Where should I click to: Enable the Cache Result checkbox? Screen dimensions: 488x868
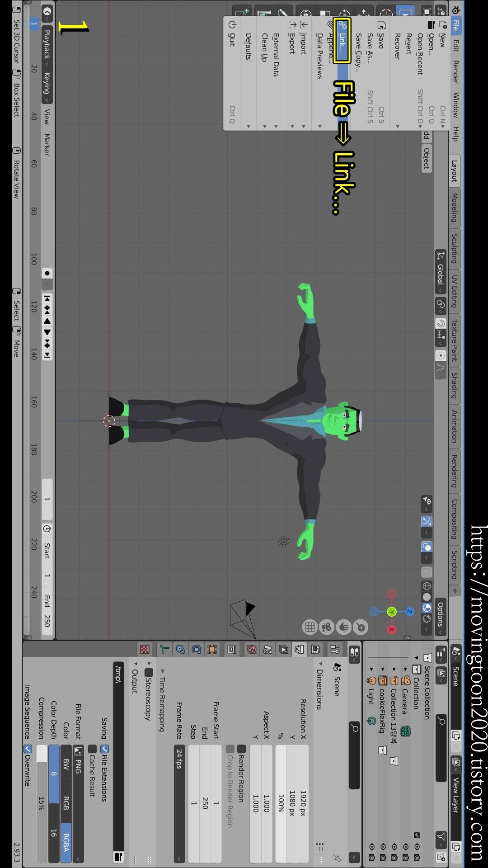click(x=93, y=749)
